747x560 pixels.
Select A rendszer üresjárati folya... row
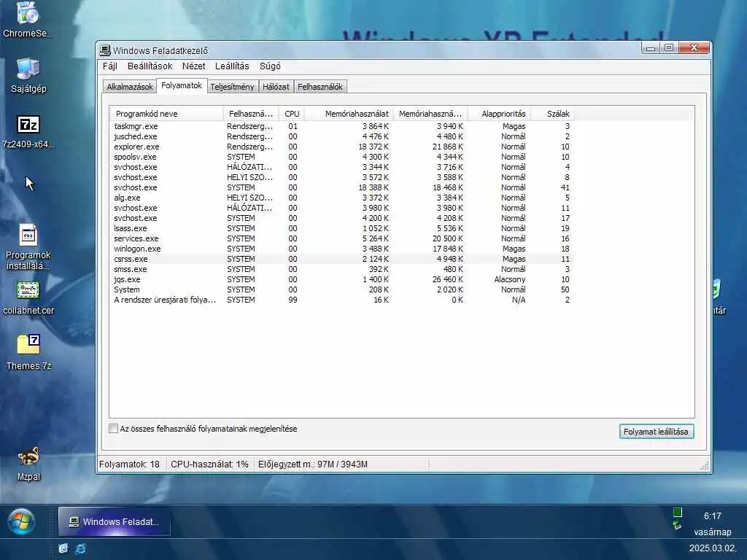pyautogui.click(x=341, y=300)
